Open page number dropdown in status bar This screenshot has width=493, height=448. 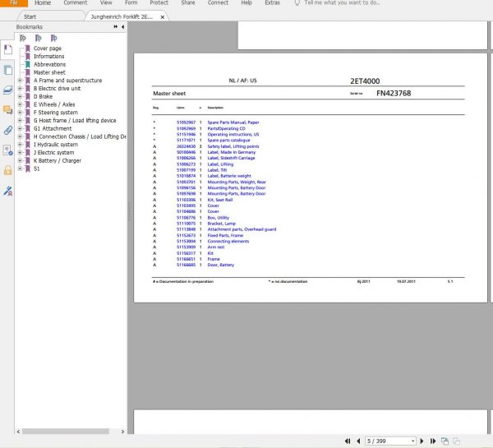412,441
